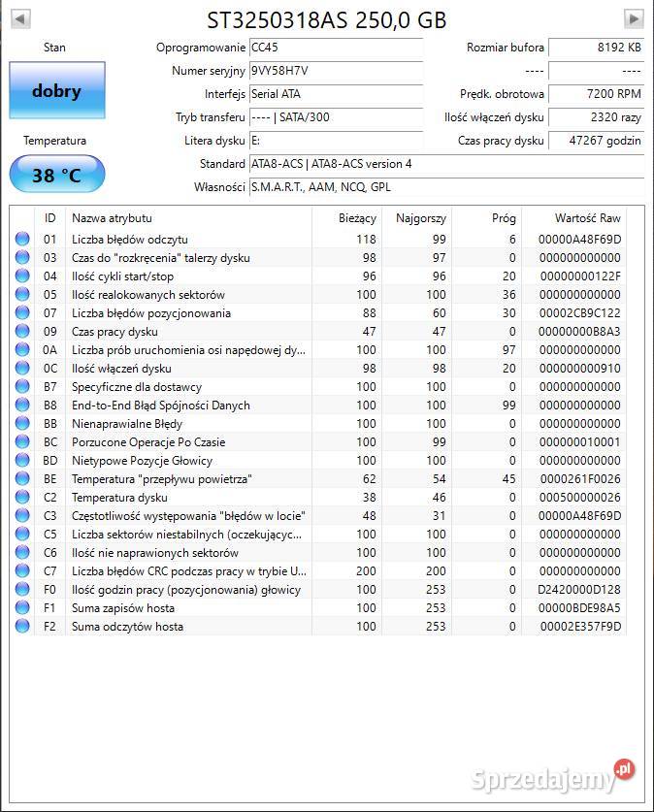Click the 'Próg' column header
The image size is (654, 812).
[x=503, y=218]
